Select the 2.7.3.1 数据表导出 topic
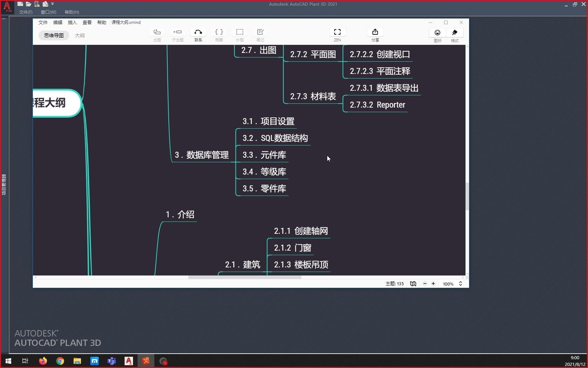Screen dimensions: 588x368 coord(384,88)
